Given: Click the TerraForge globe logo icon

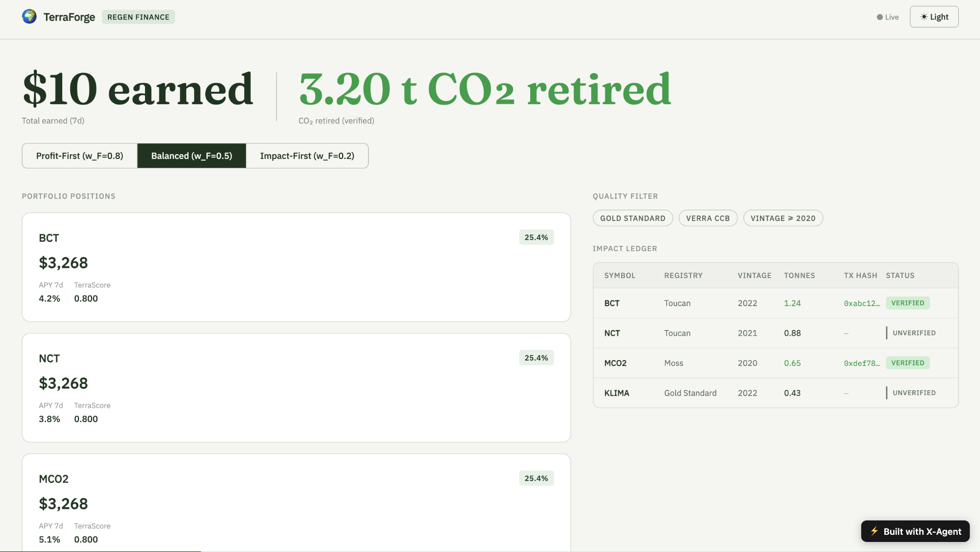Looking at the screenshot, I should [x=29, y=17].
